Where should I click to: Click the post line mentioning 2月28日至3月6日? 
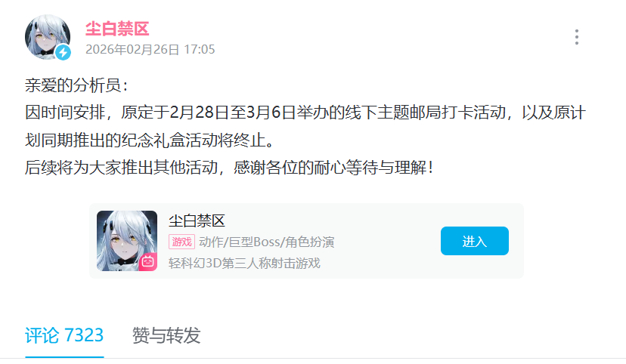[x=305, y=113]
